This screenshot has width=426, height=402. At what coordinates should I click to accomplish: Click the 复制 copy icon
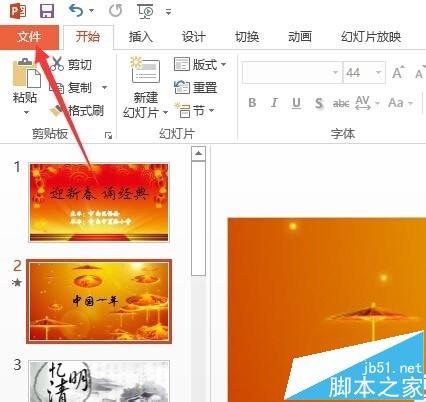coord(57,88)
